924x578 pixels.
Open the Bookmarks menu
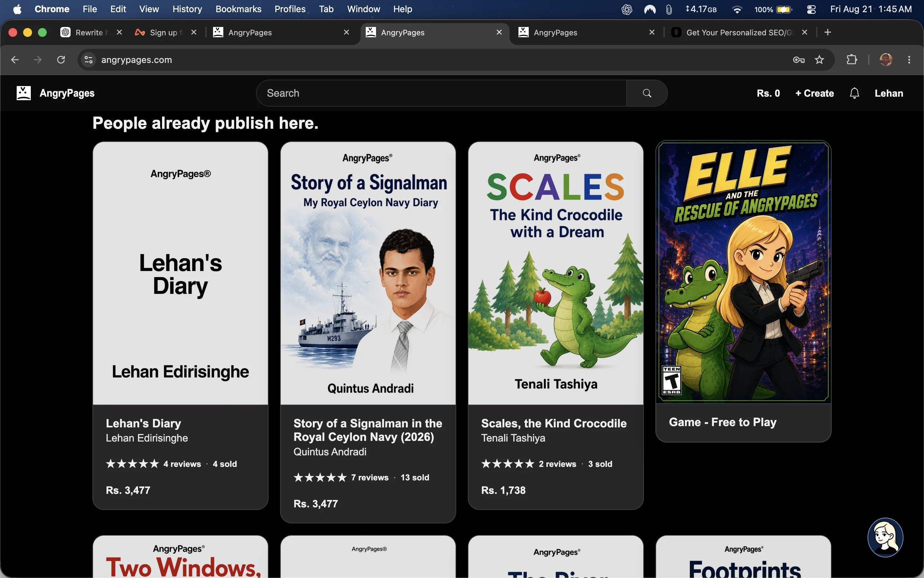238,9
